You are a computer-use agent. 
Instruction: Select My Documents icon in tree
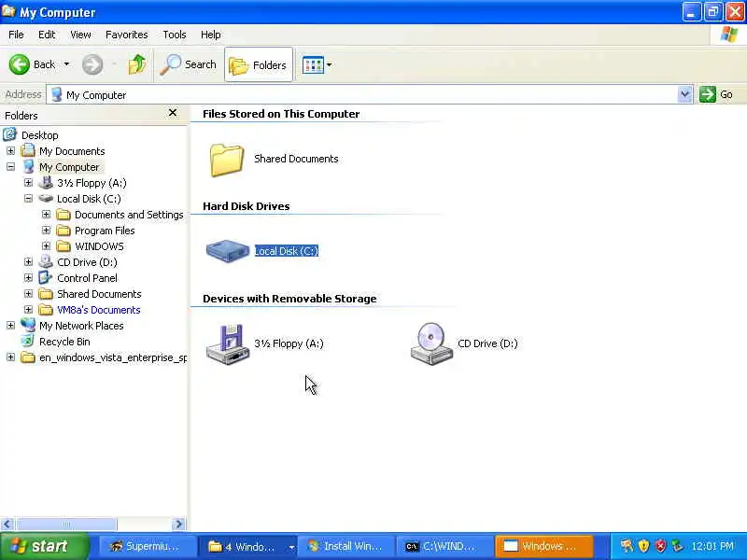click(28, 150)
